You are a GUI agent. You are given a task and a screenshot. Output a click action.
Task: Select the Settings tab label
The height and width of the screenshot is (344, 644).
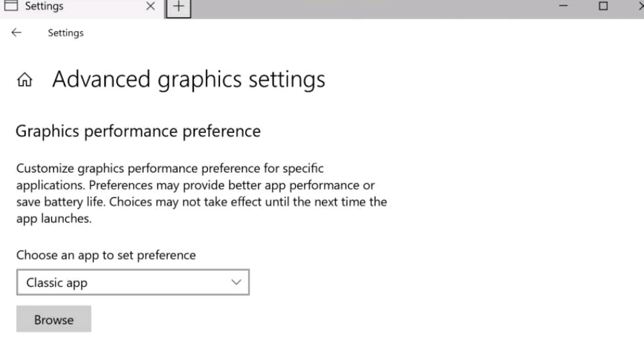(x=44, y=6)
